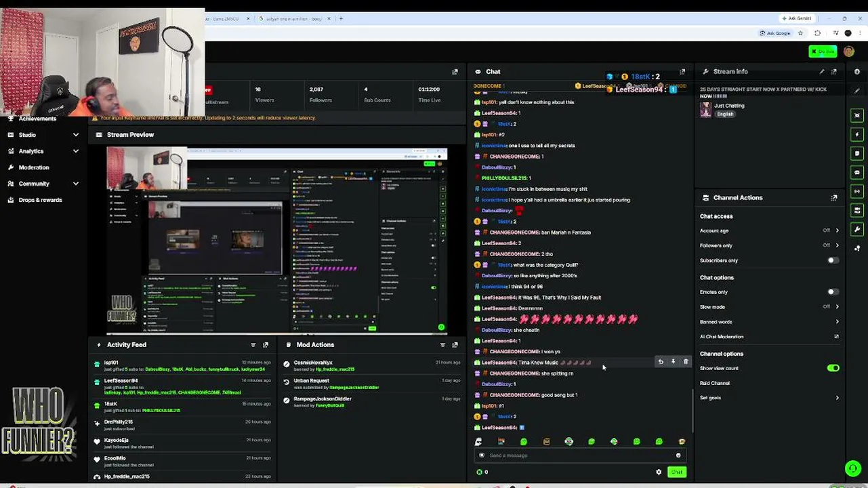The height and width of the screenshot is (488, 868).
Task: Click the Just Chatting category
Action: tap(729, 106)
